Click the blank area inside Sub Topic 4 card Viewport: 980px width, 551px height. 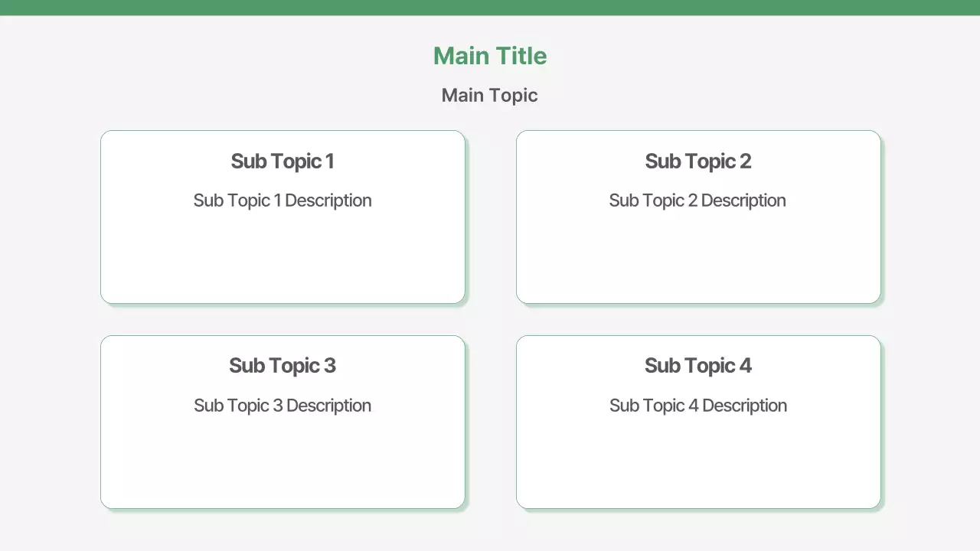click(698, 461)
